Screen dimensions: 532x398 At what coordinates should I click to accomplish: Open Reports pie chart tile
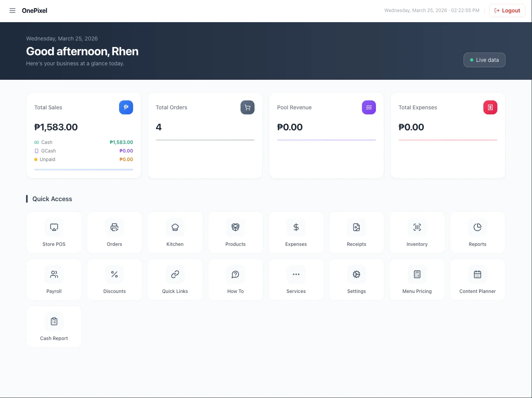(x=478, y=233)
